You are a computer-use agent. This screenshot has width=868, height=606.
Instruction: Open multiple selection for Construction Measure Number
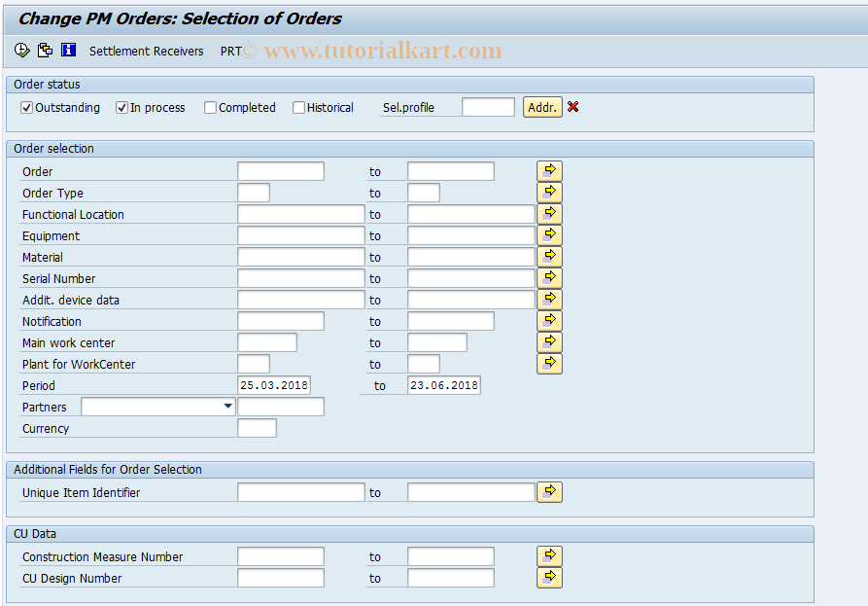point(549,555)
